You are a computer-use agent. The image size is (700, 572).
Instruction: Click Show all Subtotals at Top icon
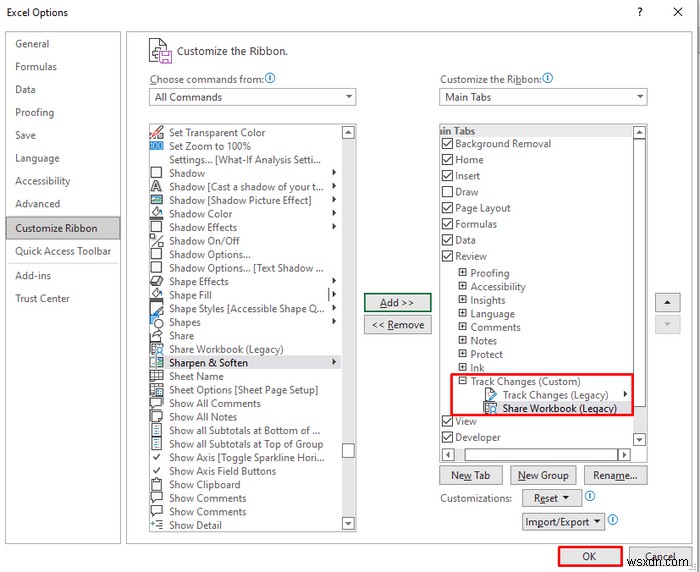[157, 444]
